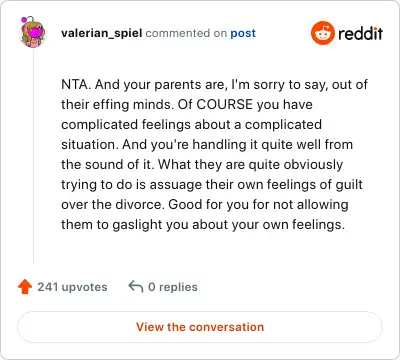Image resolution: width=400 pixels, height=360 pixels.
Task: Click the word "NTA" starting the comment
Action: [75, 85]
